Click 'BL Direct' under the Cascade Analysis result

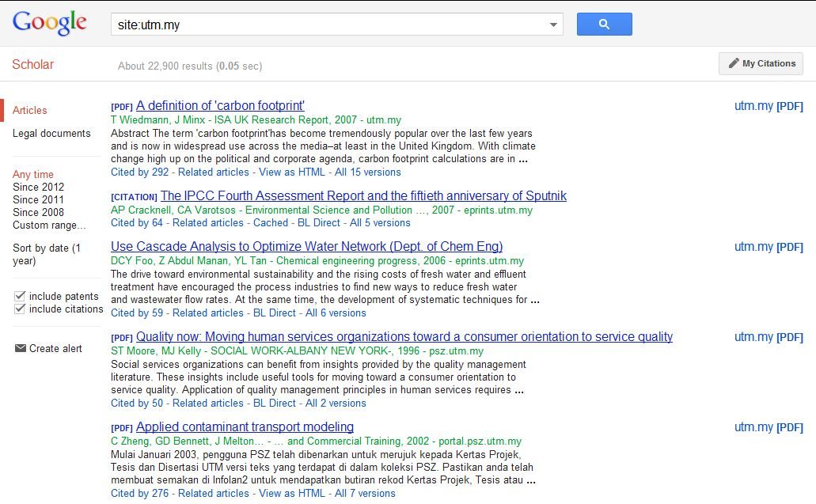point(275,313)
